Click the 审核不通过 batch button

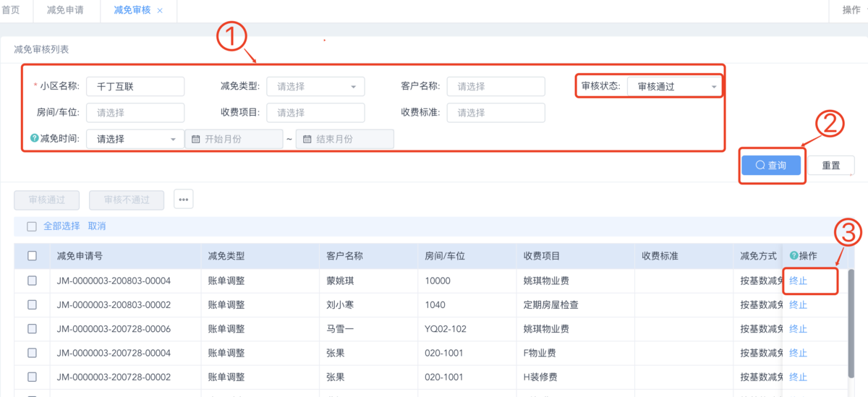[127, 200]
